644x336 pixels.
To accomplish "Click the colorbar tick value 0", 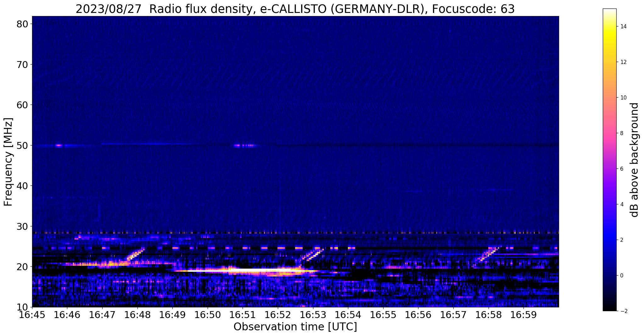I will coord(621,276).
